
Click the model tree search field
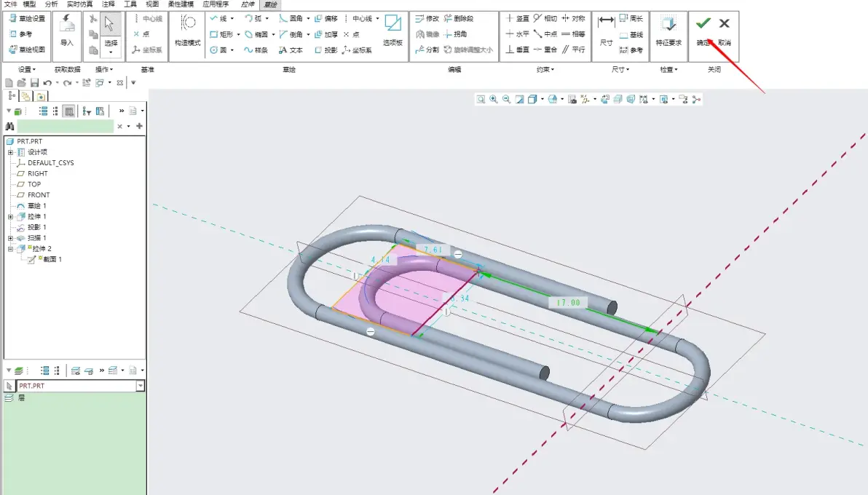pos(66,126)
